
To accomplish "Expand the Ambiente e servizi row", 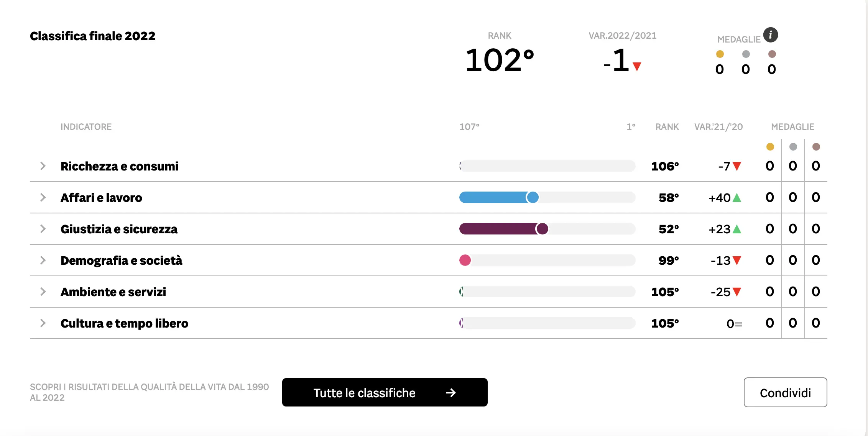I will point(43,292).
